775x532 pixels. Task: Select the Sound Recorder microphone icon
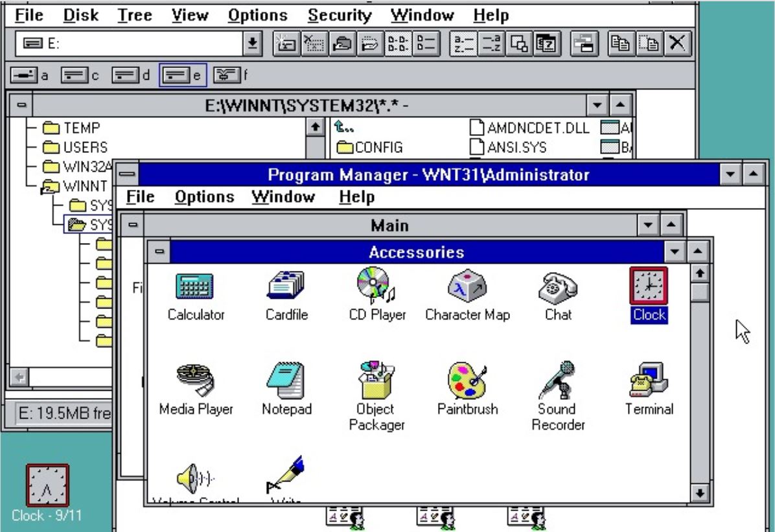point(558,381)
